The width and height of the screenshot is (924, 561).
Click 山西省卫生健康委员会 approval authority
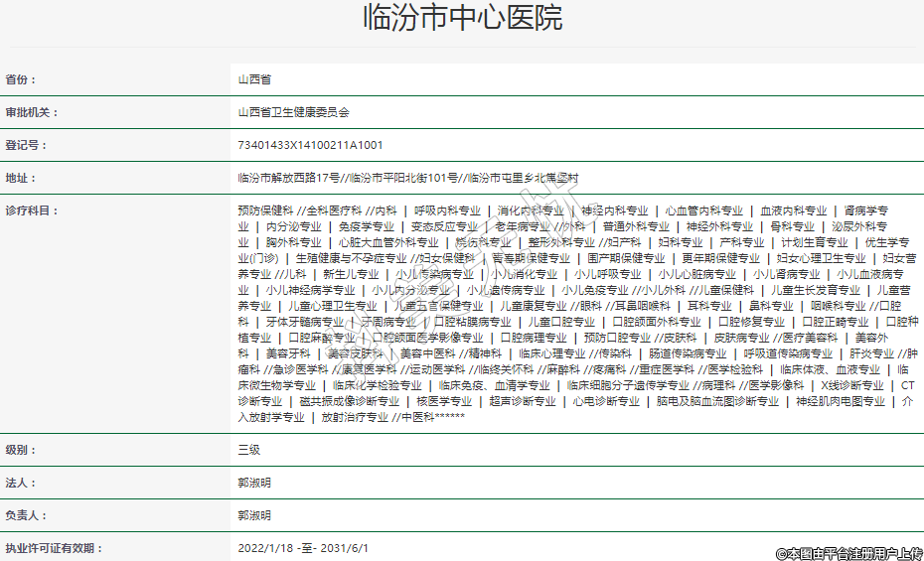point(293,112)
